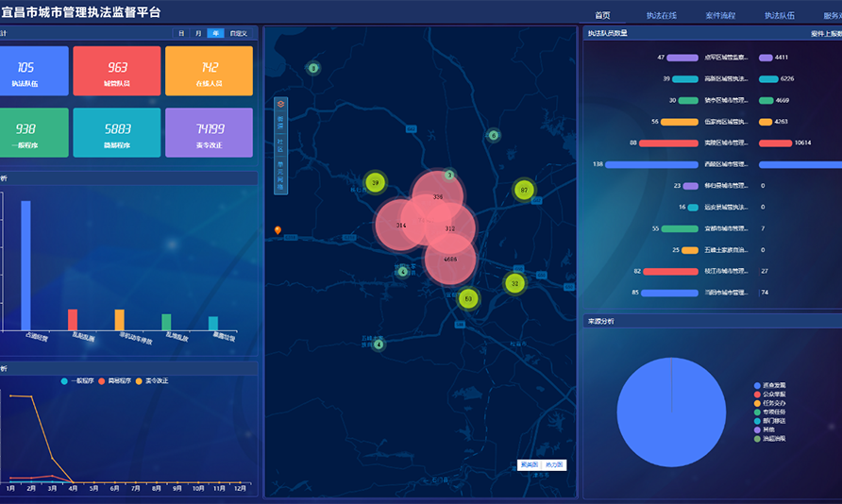
Task: Switch the time filter to 自定义
Action: [238, 33]
